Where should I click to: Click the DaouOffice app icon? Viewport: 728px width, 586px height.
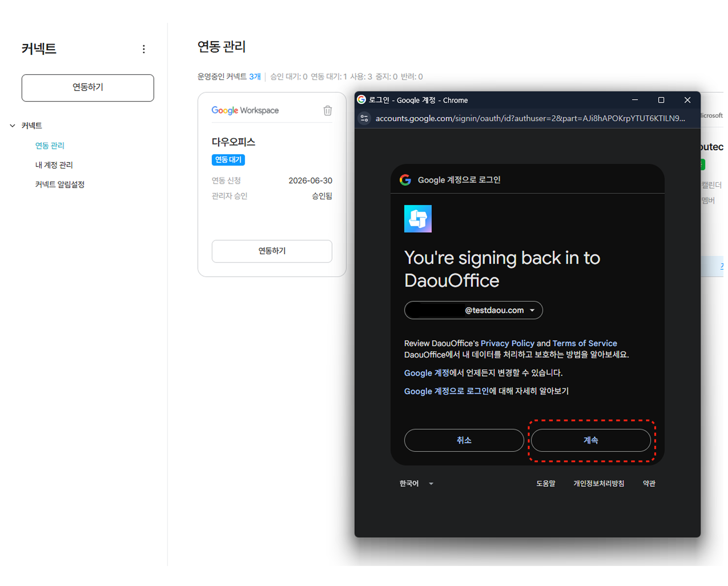(x=418, y=219)
